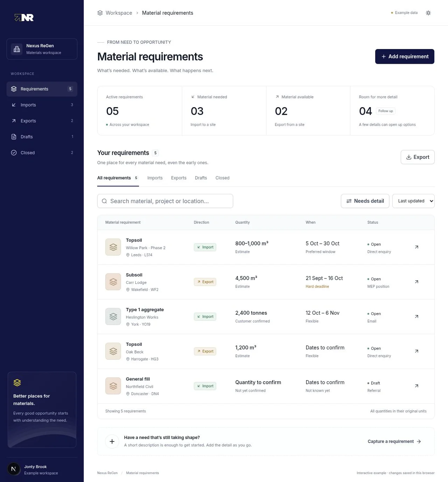Click the workspace layers icon in breadcrumb
Screen dimensions: 448x482
point(100,13)
